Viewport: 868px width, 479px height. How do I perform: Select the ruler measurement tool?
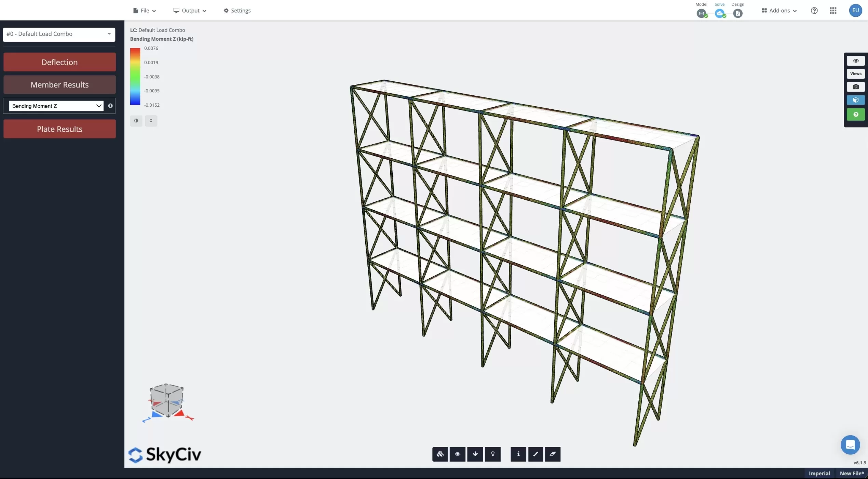pos(535,454)
